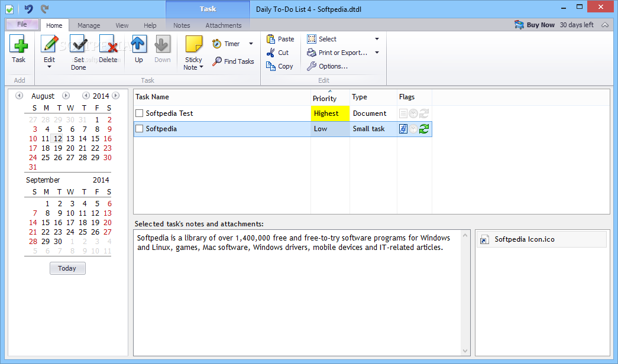Mark the task done with Set Done

(79, 52)
